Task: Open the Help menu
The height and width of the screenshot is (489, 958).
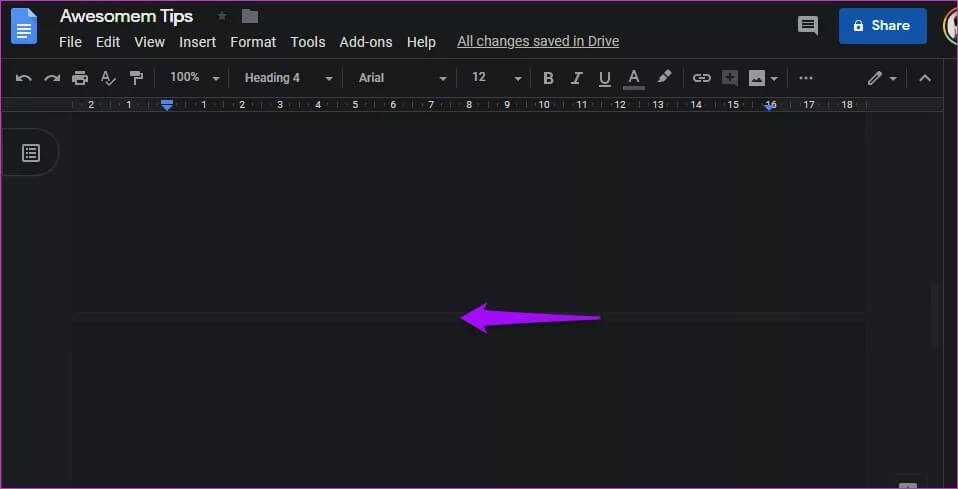Action: 421,42
